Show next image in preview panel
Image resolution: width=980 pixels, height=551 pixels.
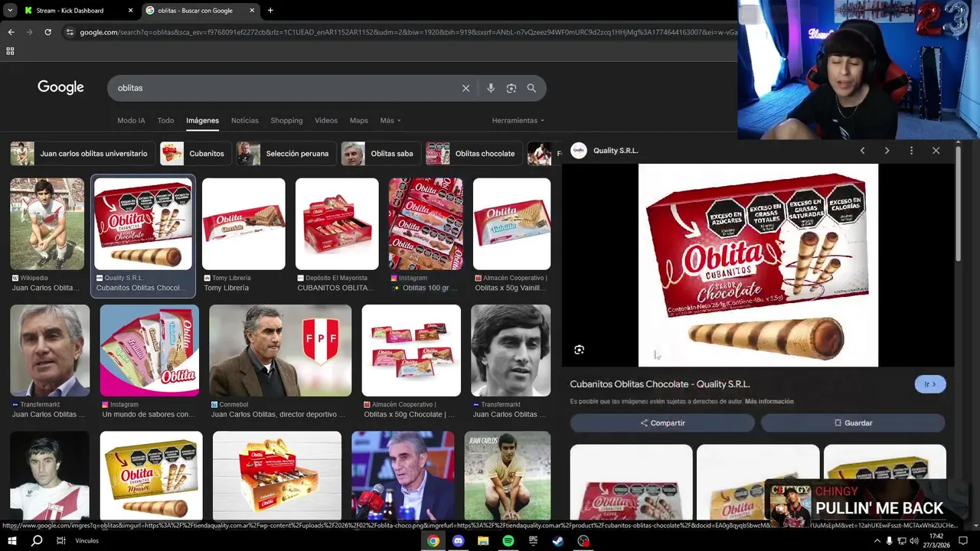887,151
